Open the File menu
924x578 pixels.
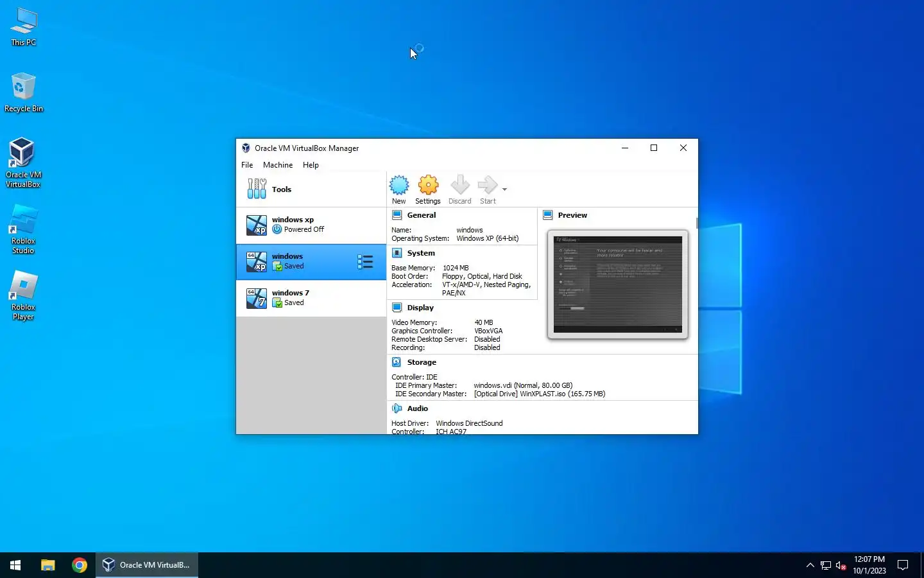pos(247,165)
